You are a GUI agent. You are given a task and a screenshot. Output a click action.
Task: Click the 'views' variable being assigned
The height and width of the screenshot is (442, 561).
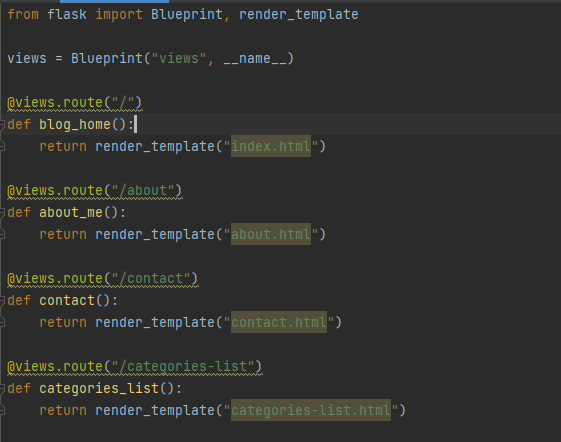tap(27, 58)
